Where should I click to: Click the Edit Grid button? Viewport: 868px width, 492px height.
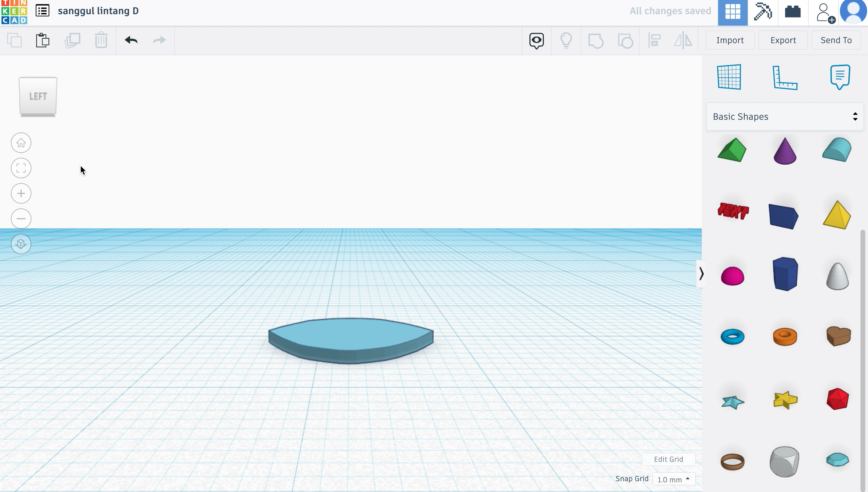[x=668, y=459]
